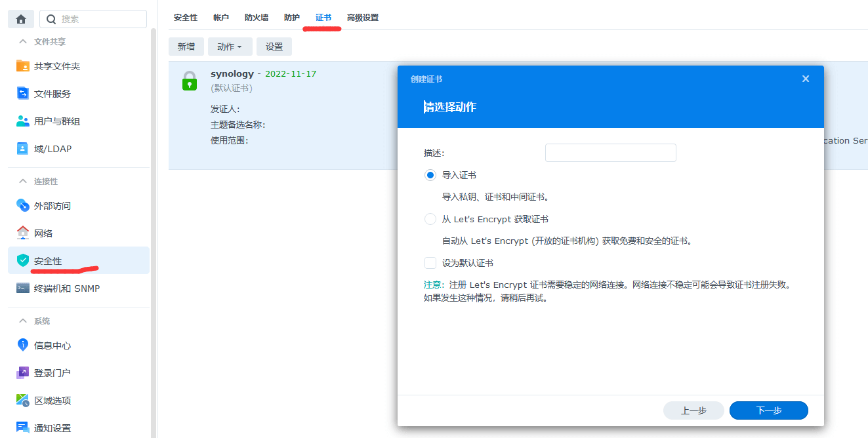Open 文件服务 via its icon
The image size is (868, 438).
[23, 94]
